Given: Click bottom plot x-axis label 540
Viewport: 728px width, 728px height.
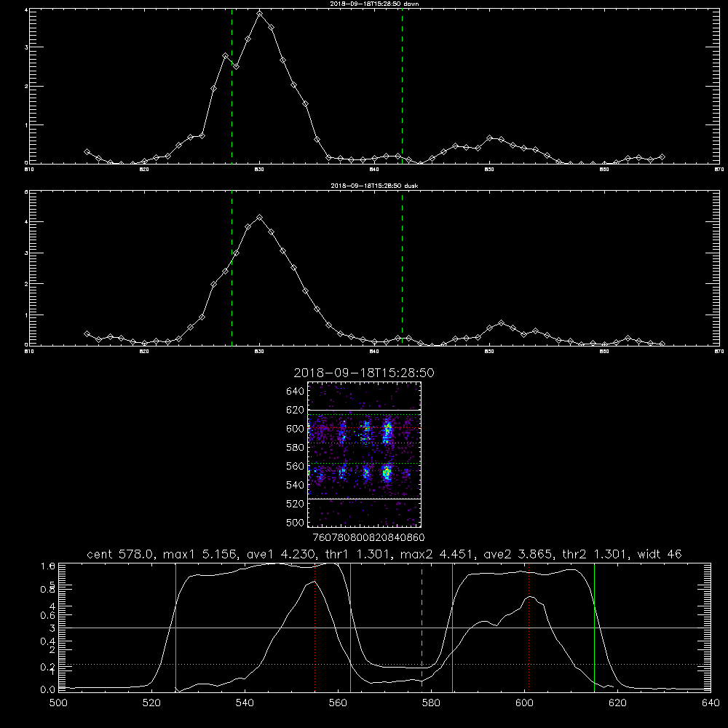Looking at the screenshot, I should click(x=245, y=703).
